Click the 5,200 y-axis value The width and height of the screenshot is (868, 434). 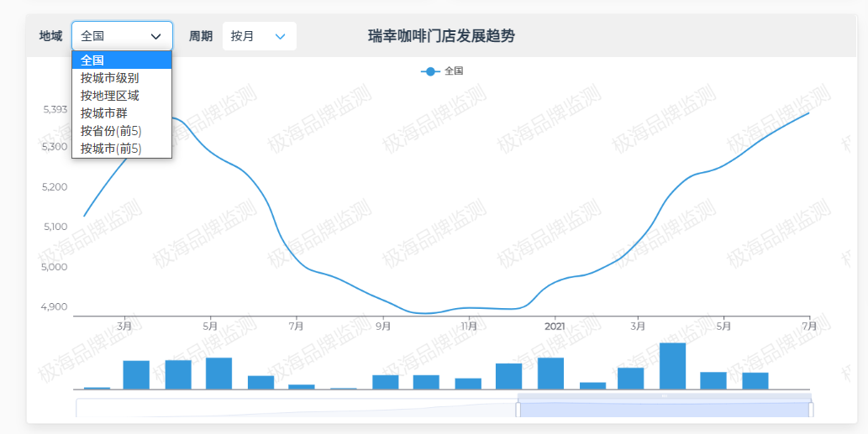(55, 187)
